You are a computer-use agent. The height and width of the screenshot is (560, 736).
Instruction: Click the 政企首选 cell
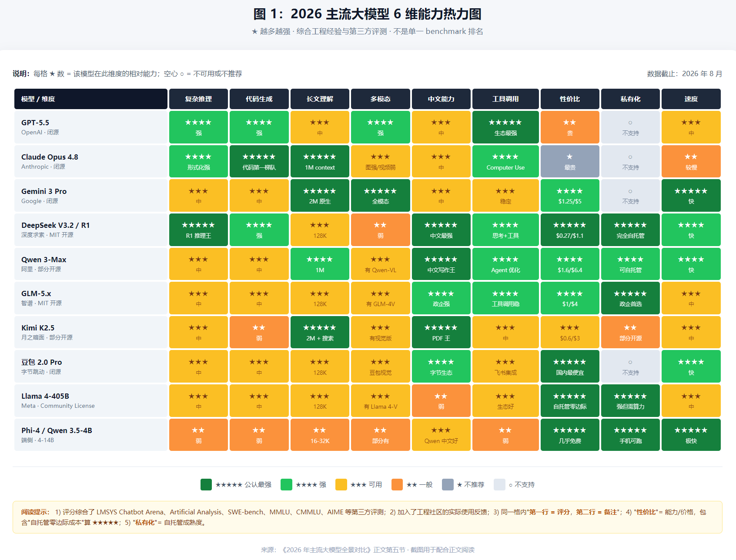(x=631, y=298)
